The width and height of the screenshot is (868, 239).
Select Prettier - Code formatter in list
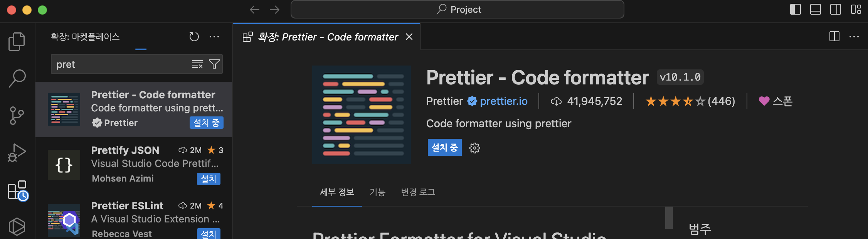(134, 109)
